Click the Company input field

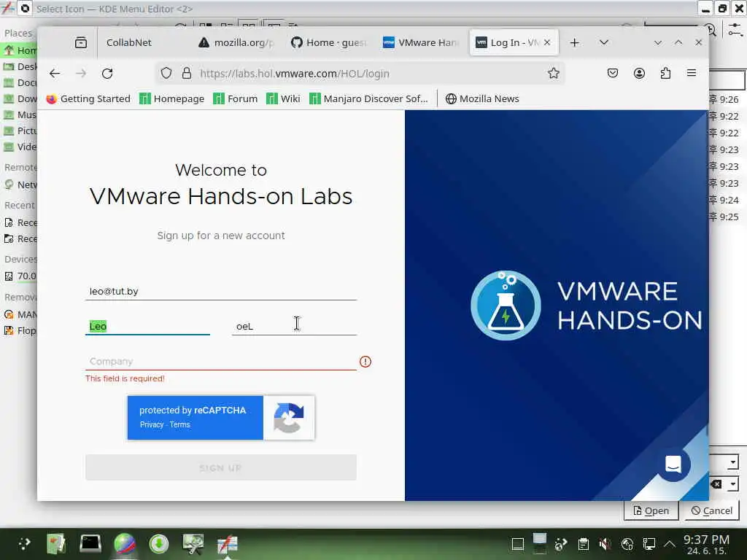point(220,362)
